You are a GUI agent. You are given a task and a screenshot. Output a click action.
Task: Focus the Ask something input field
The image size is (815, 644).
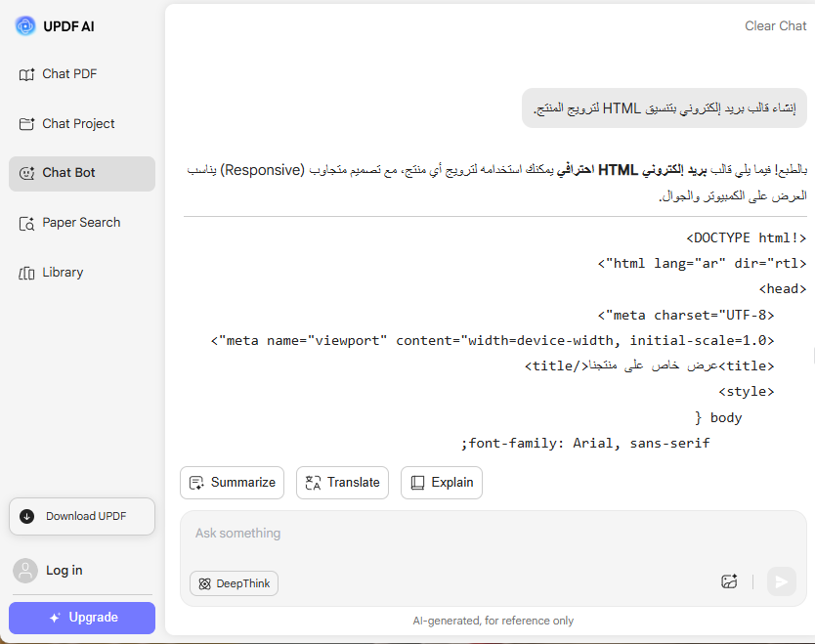pos(493,536)
